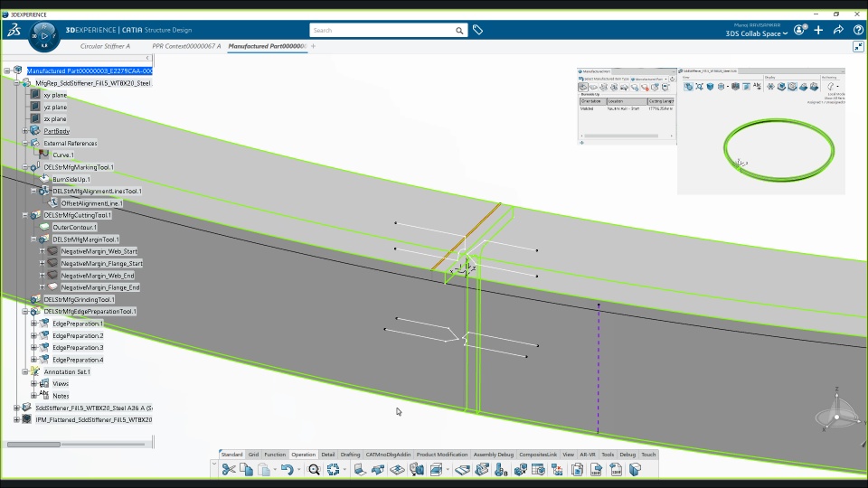Viewport: 868px width, 488px height.
Task: Open the user profile icon
Action: coord(800,30)
